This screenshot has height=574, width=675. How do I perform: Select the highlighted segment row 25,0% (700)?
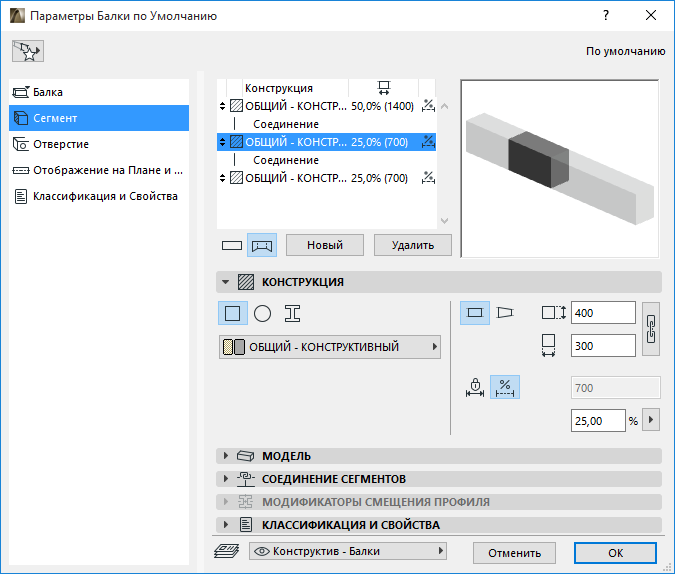point(326,142)
